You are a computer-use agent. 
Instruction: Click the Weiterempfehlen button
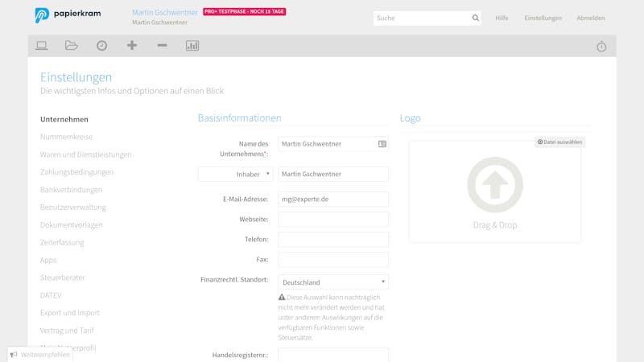click(x=40, y=355)
